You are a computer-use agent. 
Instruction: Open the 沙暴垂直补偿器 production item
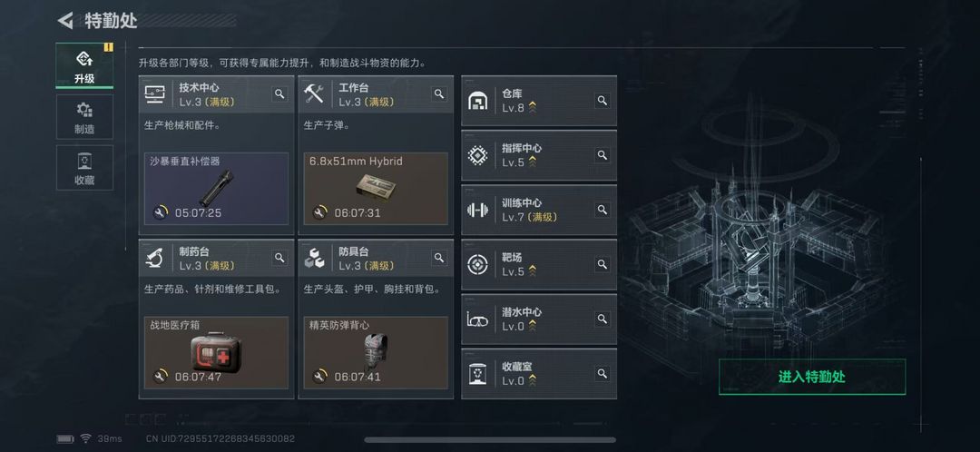coord(216,189)
